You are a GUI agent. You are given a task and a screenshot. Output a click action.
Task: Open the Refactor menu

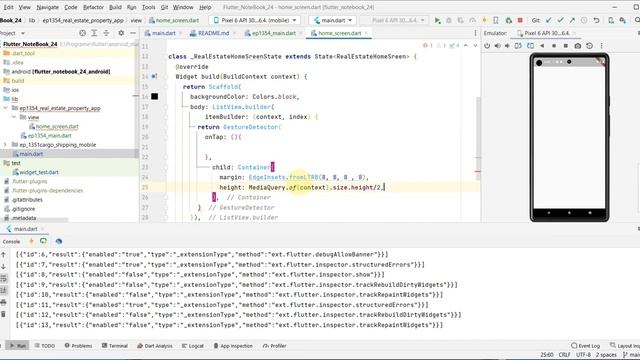93,7
